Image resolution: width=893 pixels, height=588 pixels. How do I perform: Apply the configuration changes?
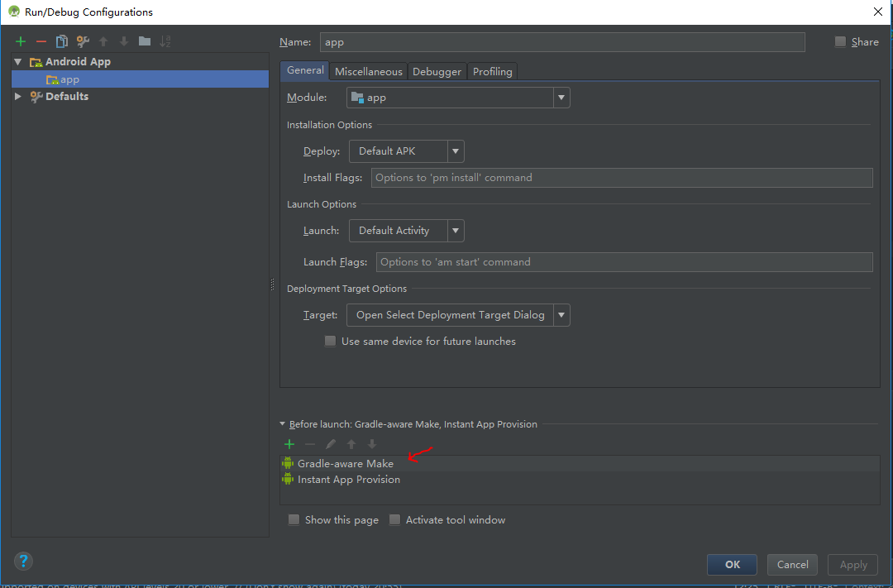(x=852, y=564)
